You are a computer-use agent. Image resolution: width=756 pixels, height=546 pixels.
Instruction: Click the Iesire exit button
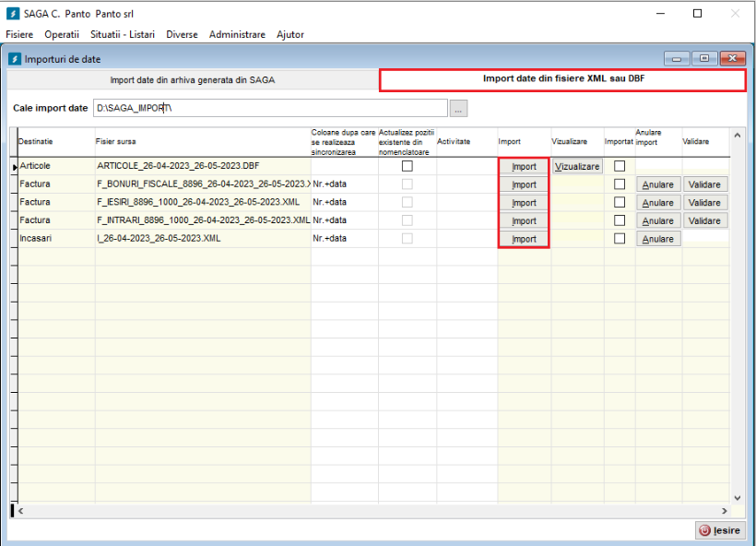(x=720, y=530)
